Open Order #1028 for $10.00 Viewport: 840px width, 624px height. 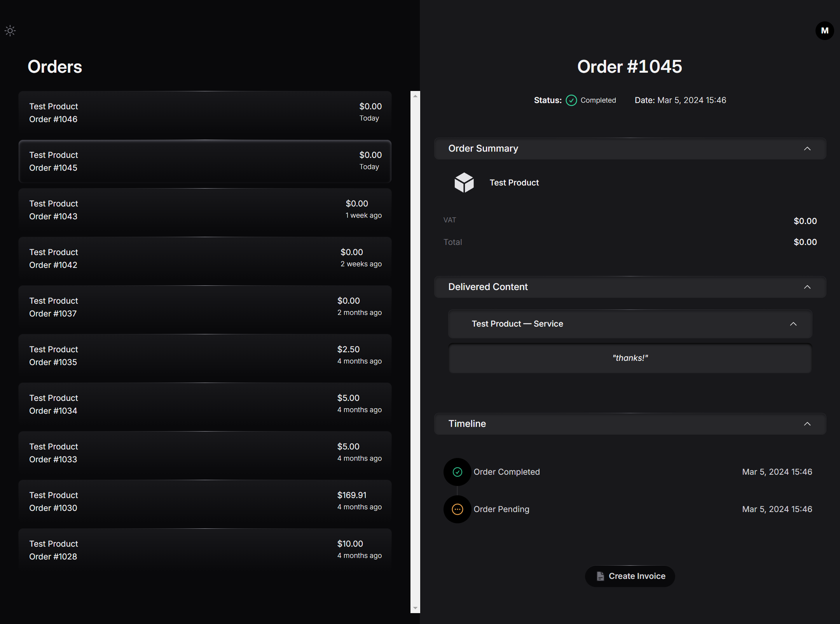tap(205, 550)
